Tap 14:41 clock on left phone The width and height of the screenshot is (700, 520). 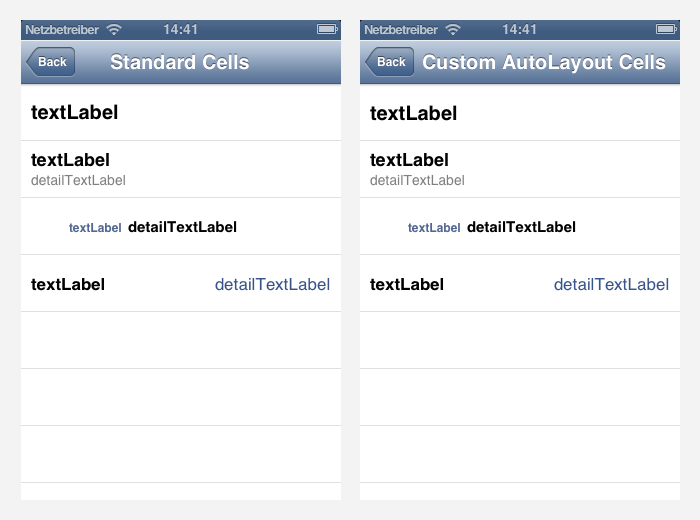coord(181,30)
